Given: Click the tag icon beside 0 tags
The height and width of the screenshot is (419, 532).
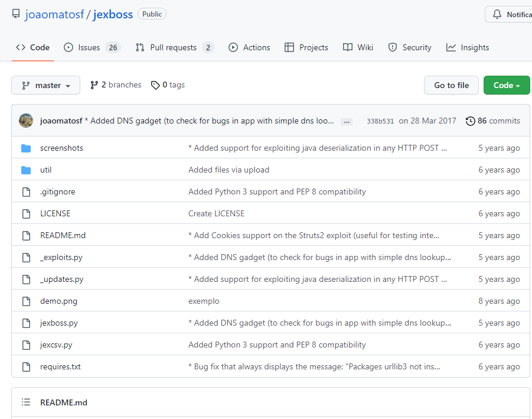Looking at the screenshot, I should point(155,85).
